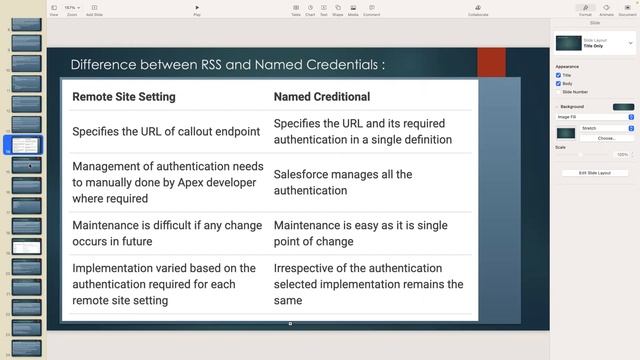This screenshot has width=640, height=360.
Task: Click cell 'Management of authentication needs to manually done'
Action: (168, 182)
